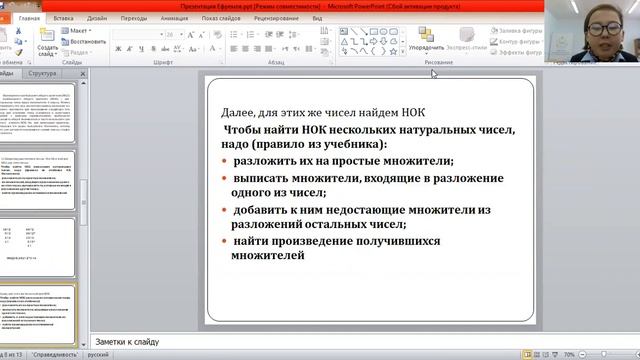The height and width of the screenshot is (360, 640).
Task: Select the Format Painter brush icon
Action: tap(18, 52)
